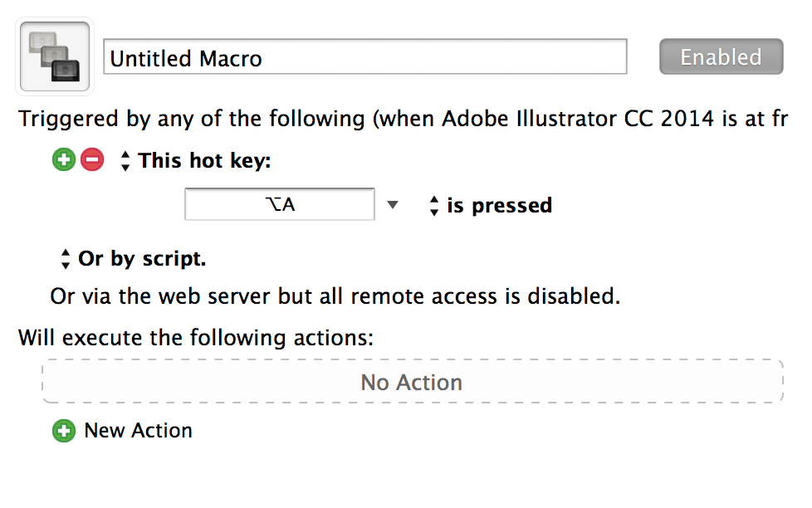This screenshot has width=812, height=508.
Task: Open the Or by script popup arrows
Action: (66, 259)
